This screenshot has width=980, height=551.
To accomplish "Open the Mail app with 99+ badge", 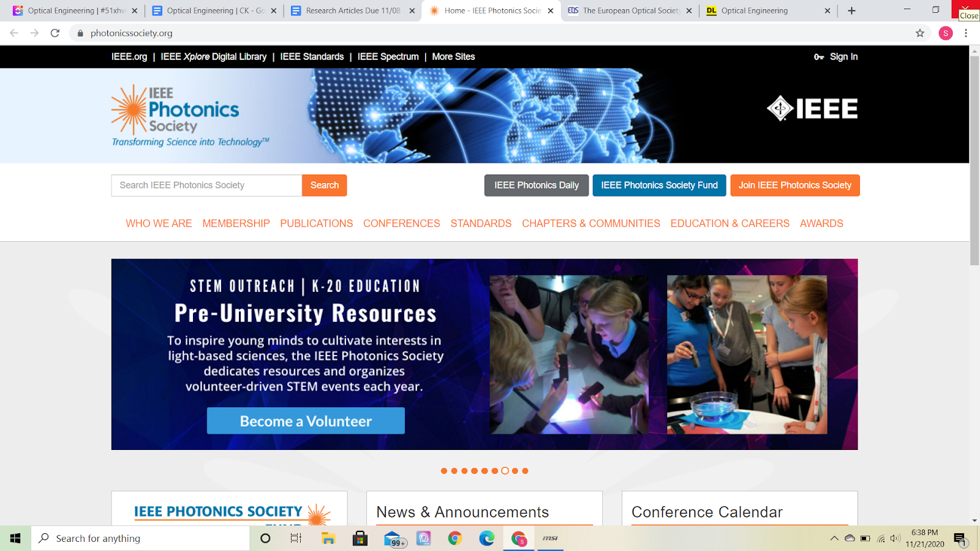I will coord(394,539).
